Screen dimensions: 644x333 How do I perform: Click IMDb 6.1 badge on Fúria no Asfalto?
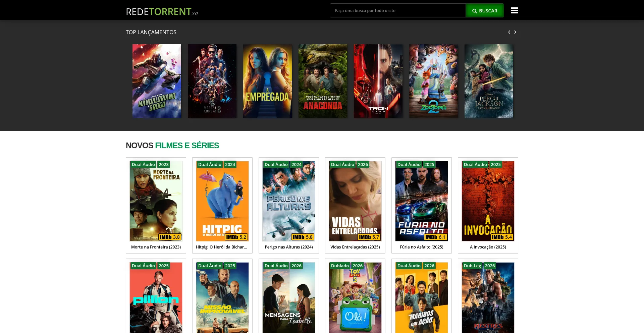tap(435, 237)
